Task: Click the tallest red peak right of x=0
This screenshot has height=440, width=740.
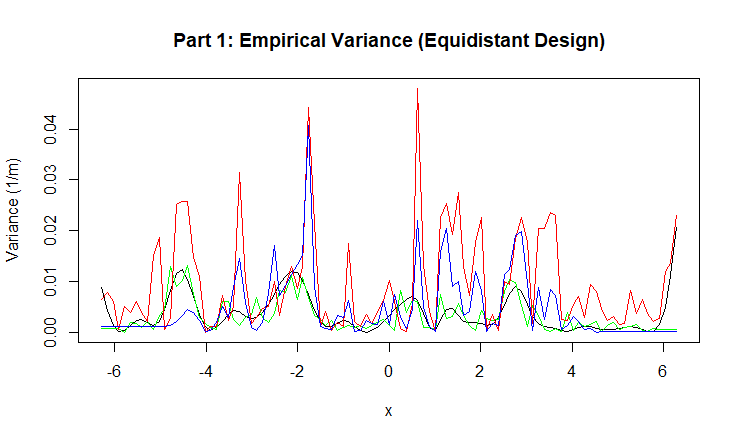Action: tap(417, 90)
